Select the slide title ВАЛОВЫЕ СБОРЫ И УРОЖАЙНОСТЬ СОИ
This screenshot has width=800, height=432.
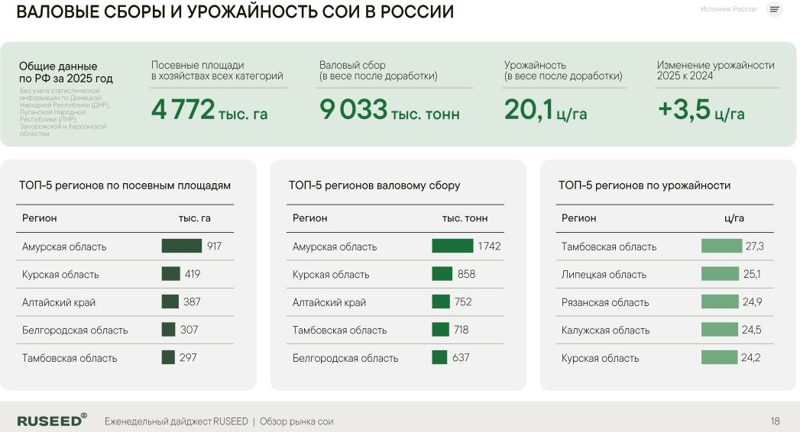[235, 11]
